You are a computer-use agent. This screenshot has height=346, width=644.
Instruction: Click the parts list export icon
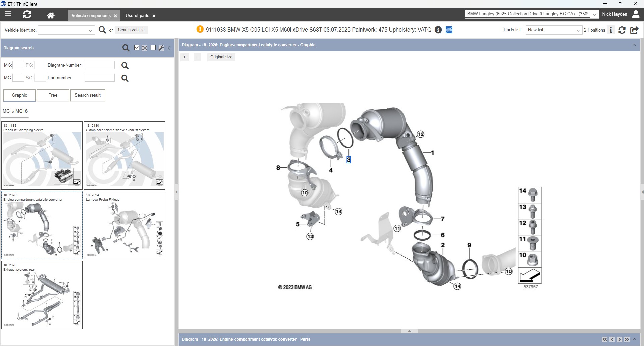634,30
